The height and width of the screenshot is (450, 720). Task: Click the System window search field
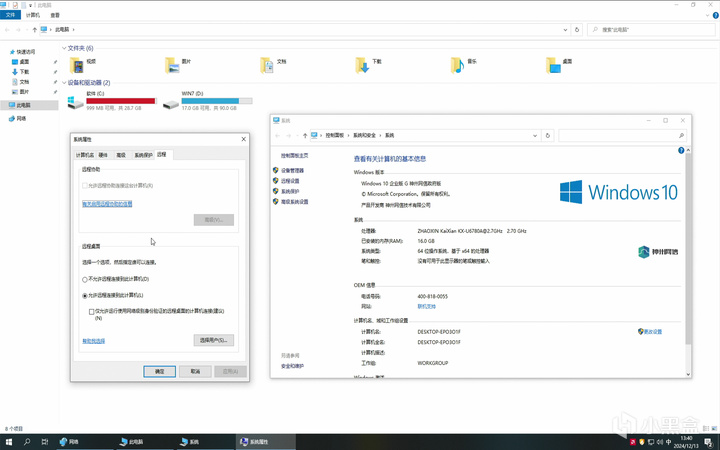tap(622, 135)
